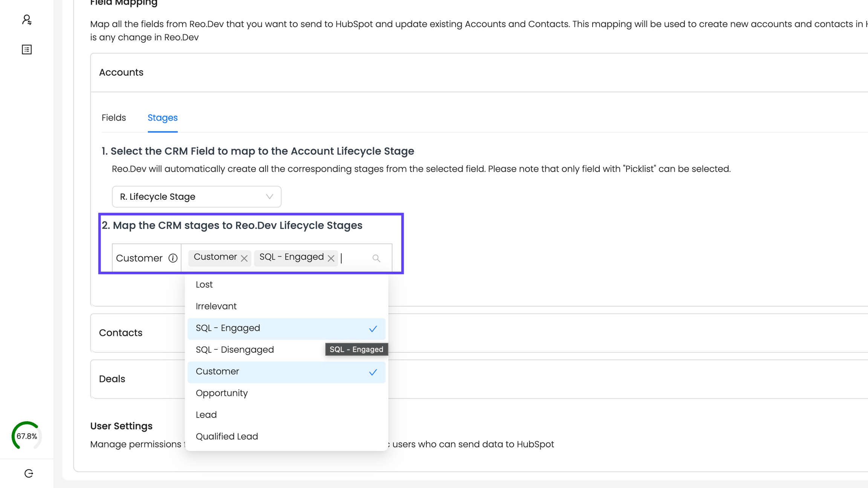Select the Lost stage option
868x488 pixels.
pyautogui.click(x=204, y=285)
